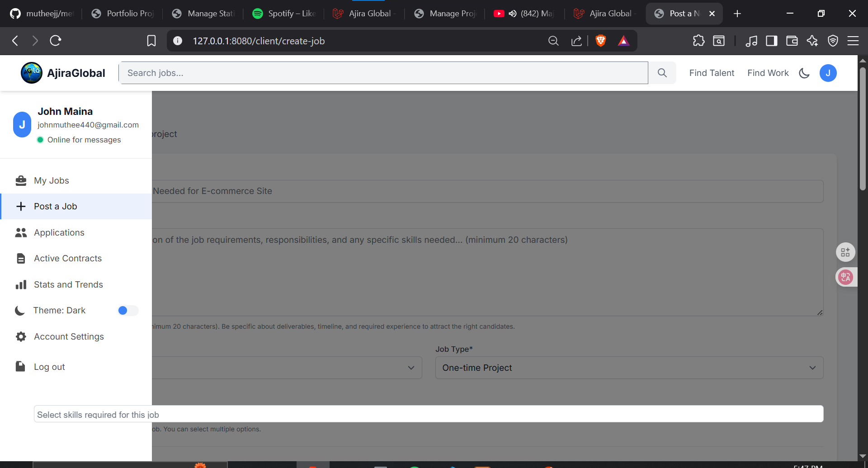This screenshot has width=868, height=468.
Task: Open browser extensions puzzle icon
Action: coord(698,41)
